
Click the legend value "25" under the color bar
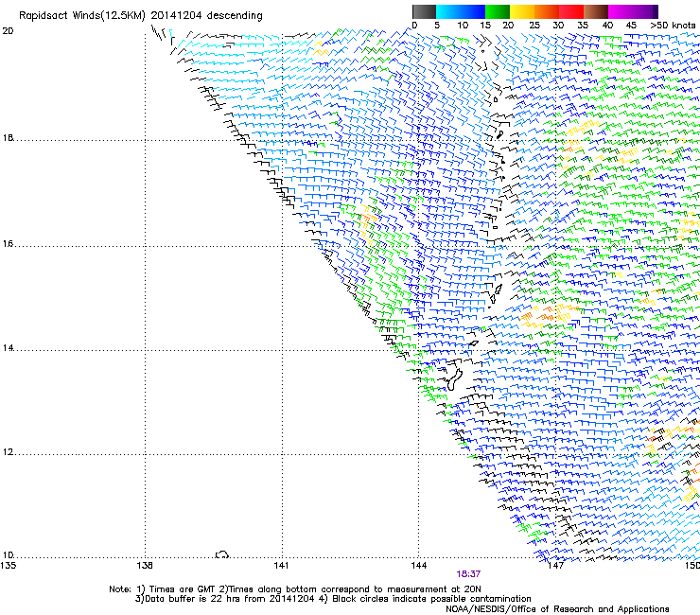(534, 26)
